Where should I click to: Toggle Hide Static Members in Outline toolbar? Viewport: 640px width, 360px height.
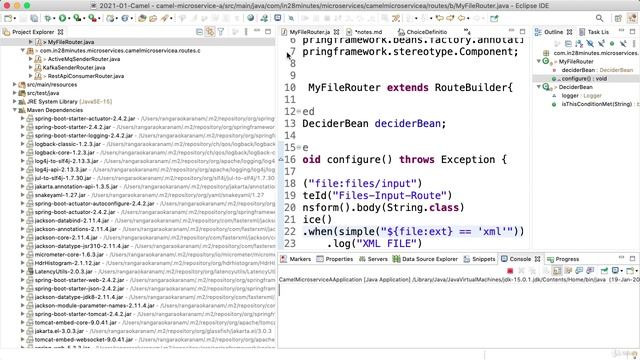tap(601, 43)
